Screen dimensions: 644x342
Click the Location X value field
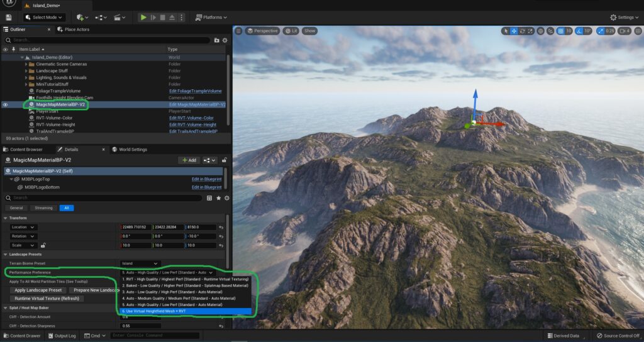(x=136, y=227)
